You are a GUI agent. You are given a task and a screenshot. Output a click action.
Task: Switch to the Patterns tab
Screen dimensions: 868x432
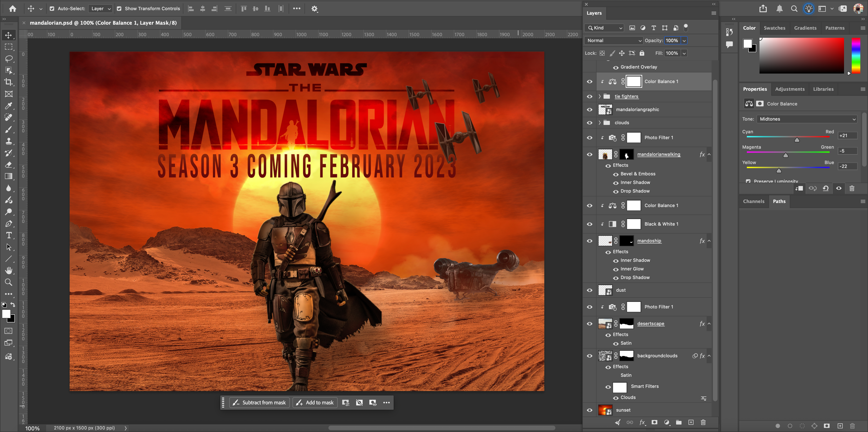pyautogui.click(x=835, y=28)
